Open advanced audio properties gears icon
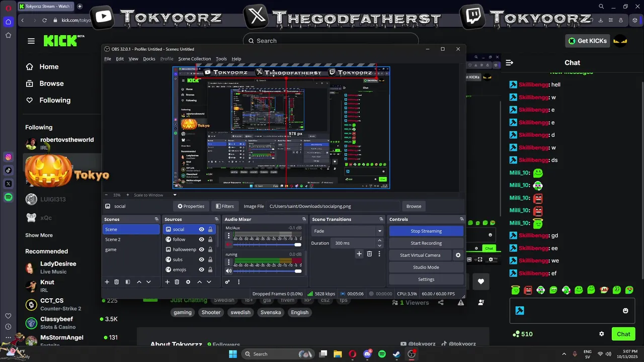The image size is (644, 362). click(x=227, y=282)
